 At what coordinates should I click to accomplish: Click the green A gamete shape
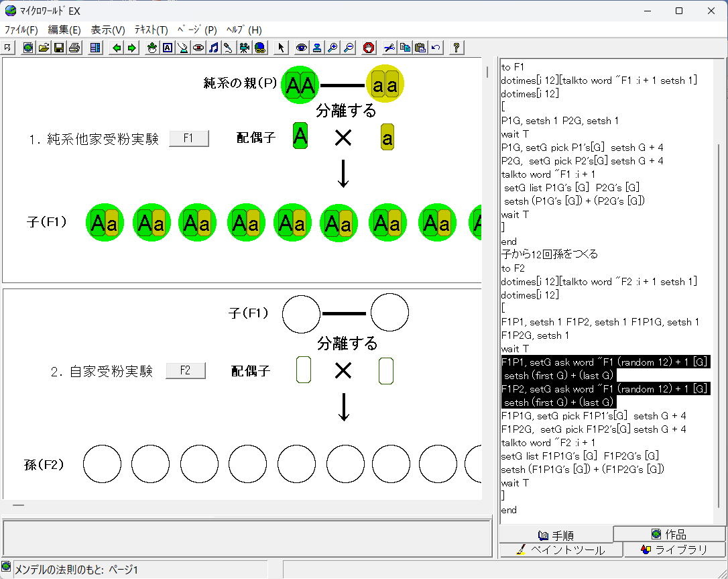pyautogui.click(x=300, y=136)
